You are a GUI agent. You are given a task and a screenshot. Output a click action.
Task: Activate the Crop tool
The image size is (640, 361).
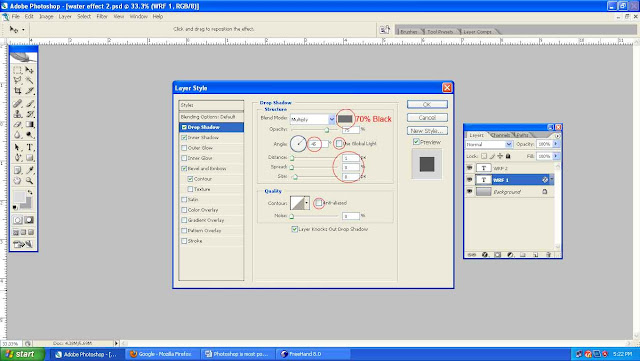tap(18, 91)
